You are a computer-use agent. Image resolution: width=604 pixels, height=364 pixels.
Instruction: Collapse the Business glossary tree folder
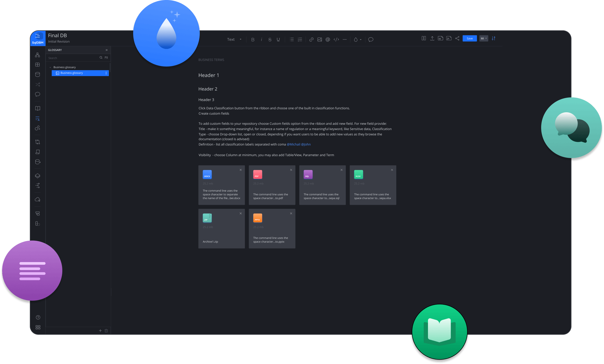[x=50, y=67]
